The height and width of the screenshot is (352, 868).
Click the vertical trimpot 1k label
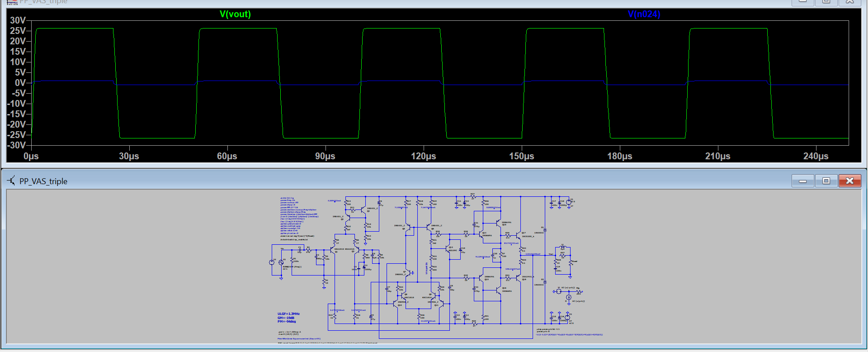click(x=427, y=268)
